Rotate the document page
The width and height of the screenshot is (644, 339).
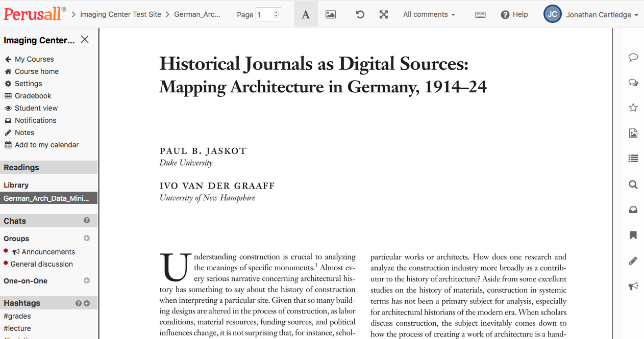click(x=360, y=14)
